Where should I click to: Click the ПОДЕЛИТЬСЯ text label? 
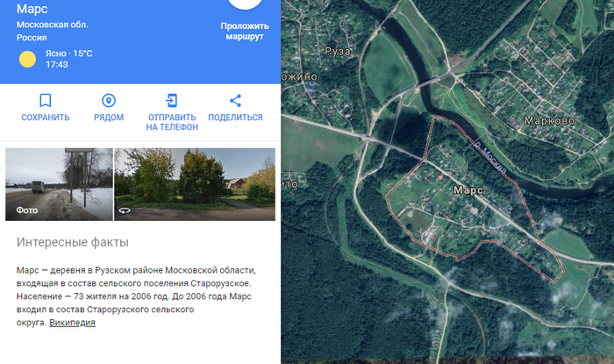[235, 118]
